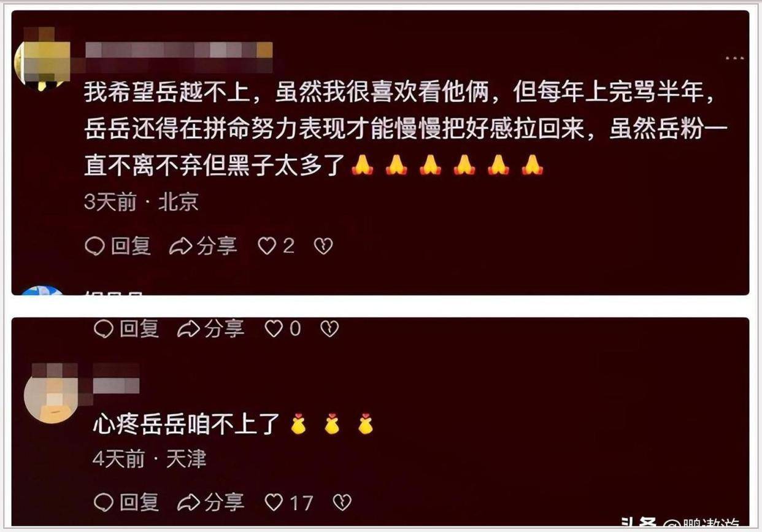
Task: Open the three-dot menu on the Beijing comment
Action: (734, 58)
